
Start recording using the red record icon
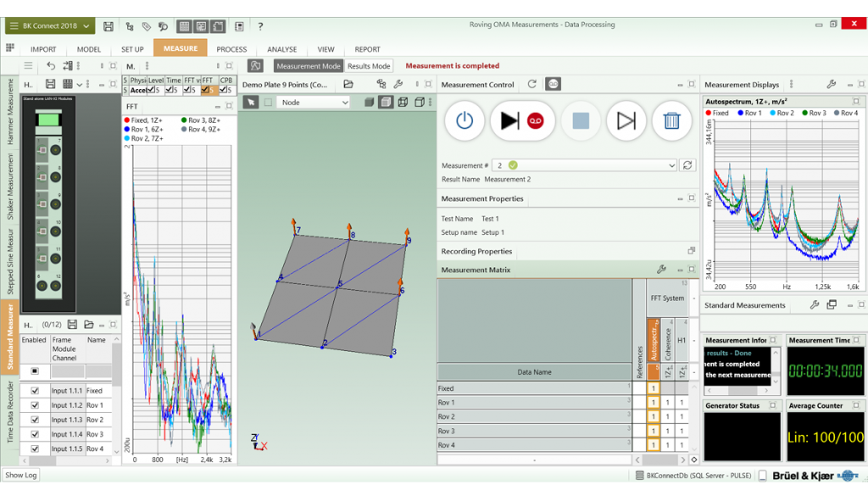coord(537,120)
